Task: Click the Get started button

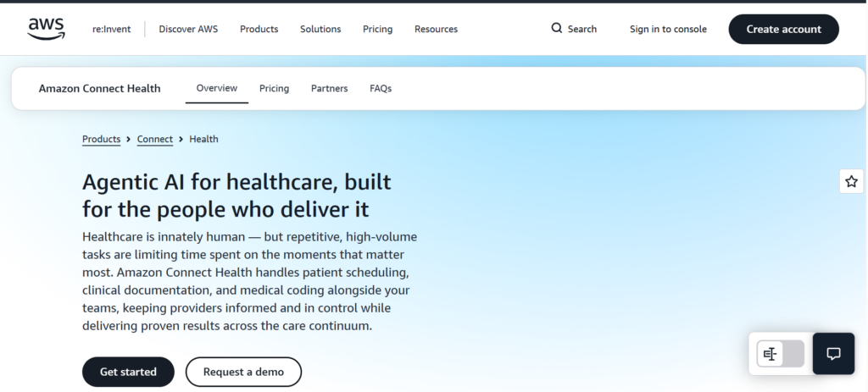Action: coord(129,372)
